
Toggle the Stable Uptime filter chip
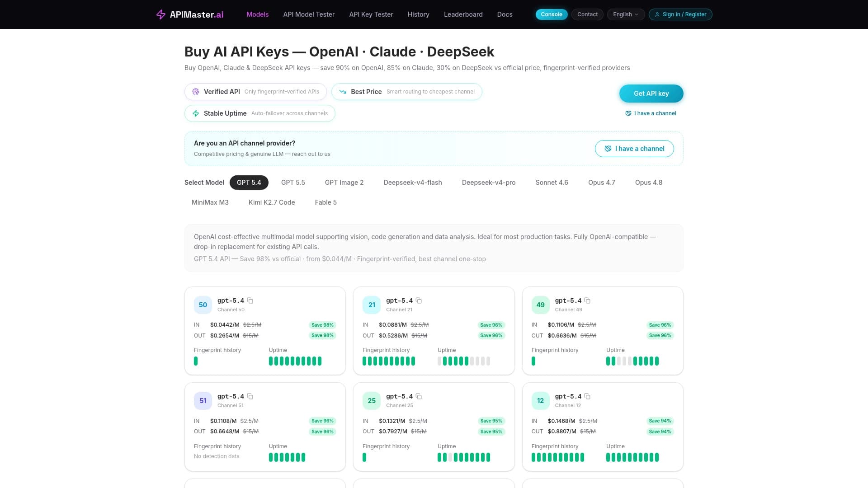point(260,113)
